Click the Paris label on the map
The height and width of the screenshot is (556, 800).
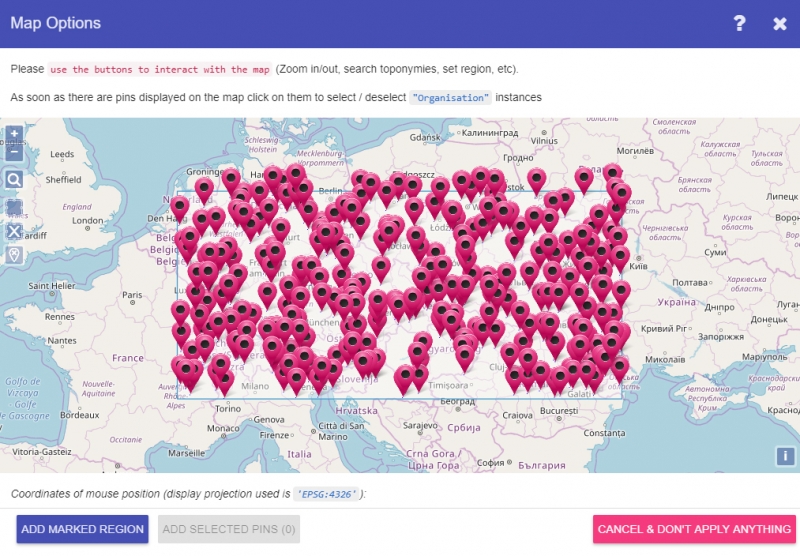(132, 295)
